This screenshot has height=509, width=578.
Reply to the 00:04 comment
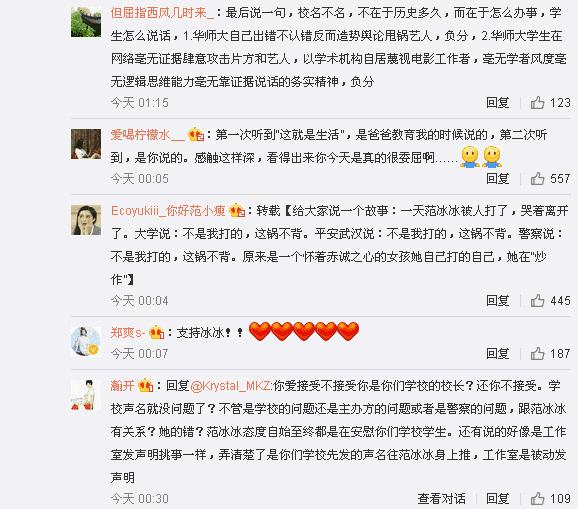497,301
